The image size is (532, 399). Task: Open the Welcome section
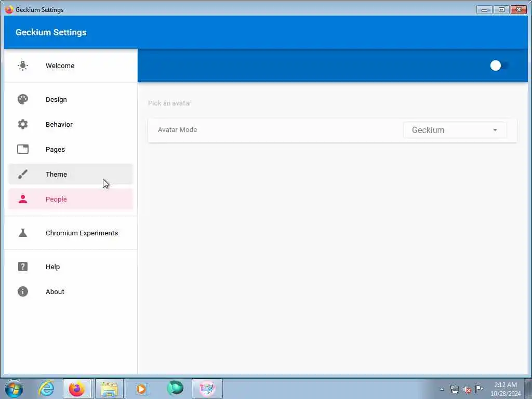(71, 65)
